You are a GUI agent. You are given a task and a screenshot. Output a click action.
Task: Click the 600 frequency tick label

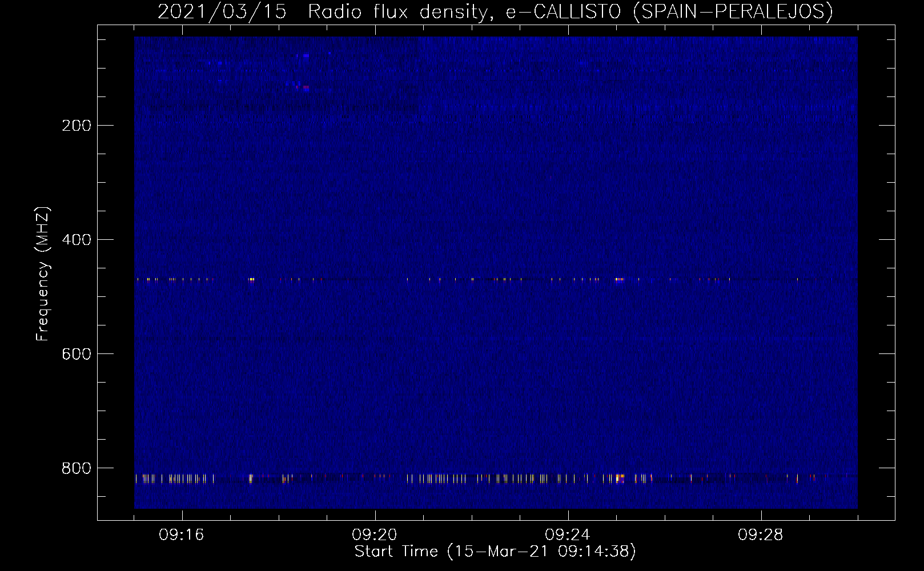pyautogui.click(x=77, y=354)
